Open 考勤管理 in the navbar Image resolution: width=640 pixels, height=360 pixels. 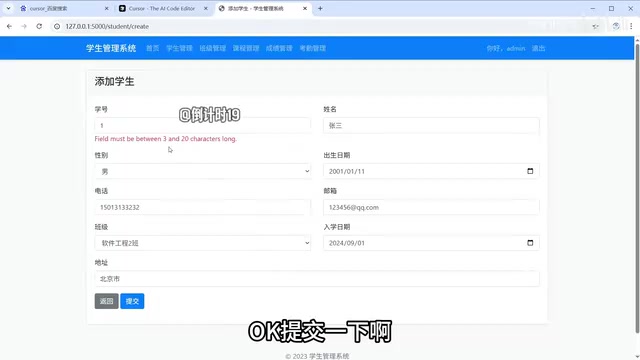[x=313, y=48]
